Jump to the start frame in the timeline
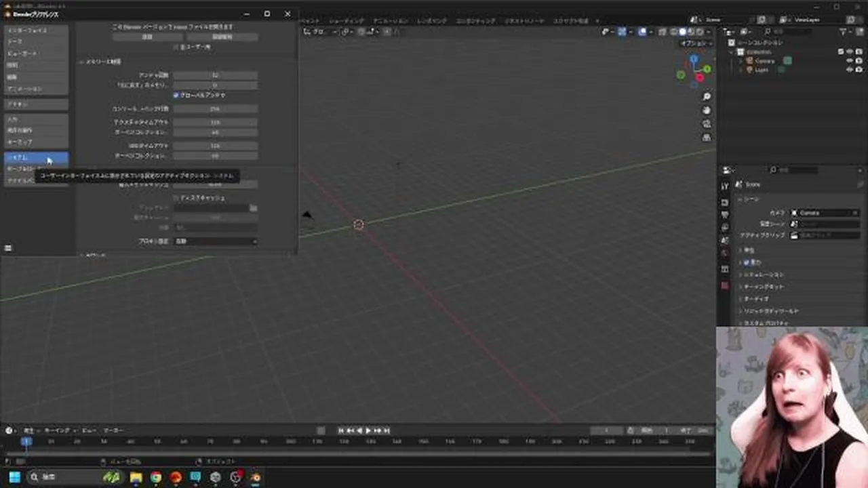The width and height of the screenshot is (868, 488). 342,430
